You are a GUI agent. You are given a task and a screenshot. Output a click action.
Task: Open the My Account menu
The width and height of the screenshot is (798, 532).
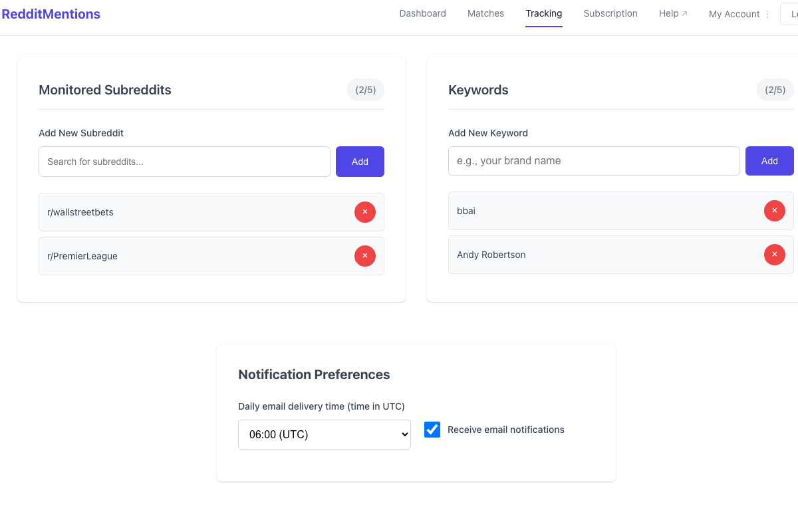click(x=734, y=14)
